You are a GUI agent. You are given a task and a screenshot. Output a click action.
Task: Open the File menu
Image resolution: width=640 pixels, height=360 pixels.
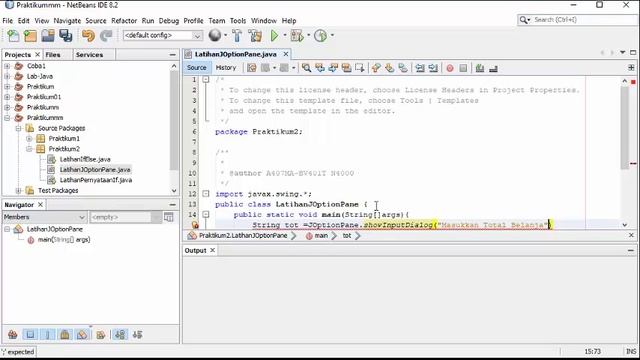click(x=7, y=20)
